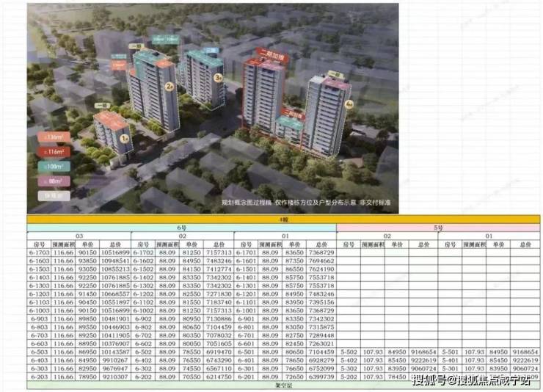Open the 搜狐号@搜狐焦点咸宁站 watermark link
Viewport: 543px width, 392px height.
[475, 380]
